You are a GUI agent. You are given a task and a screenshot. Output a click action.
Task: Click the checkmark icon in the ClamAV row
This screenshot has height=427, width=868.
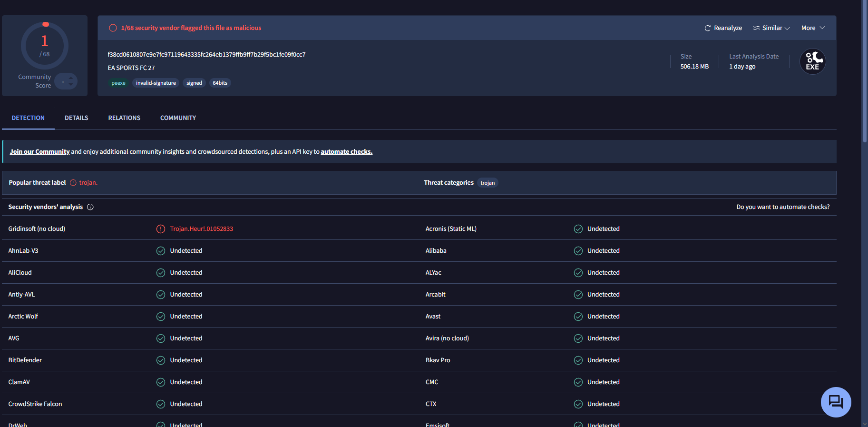click(x=161, y=382)
